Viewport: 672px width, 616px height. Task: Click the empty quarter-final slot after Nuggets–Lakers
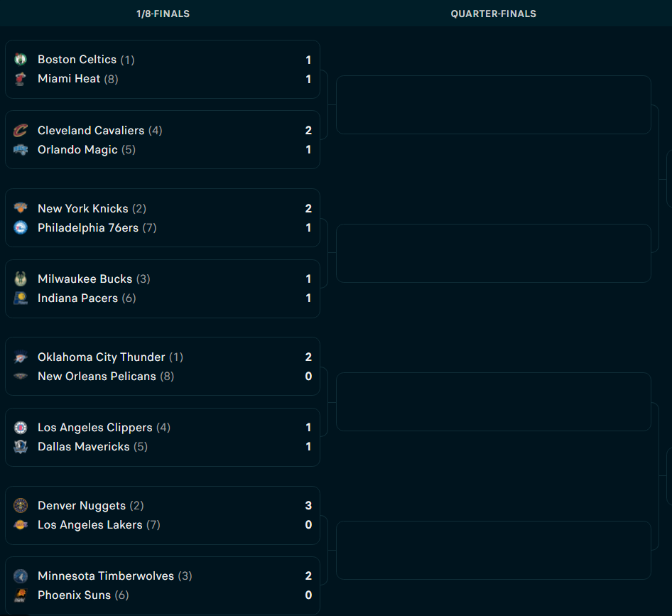tap(493, 551)
